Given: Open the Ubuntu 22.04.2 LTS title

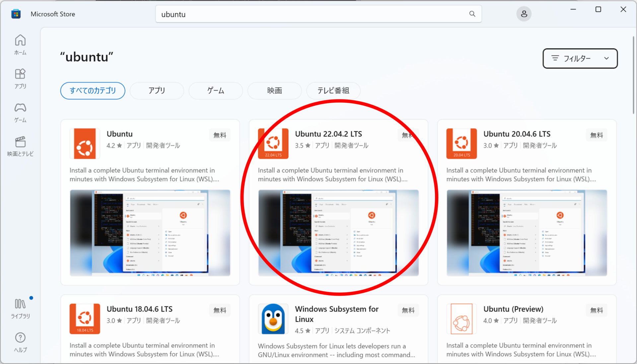Looking at the screenshot, I should pos(328,134).
